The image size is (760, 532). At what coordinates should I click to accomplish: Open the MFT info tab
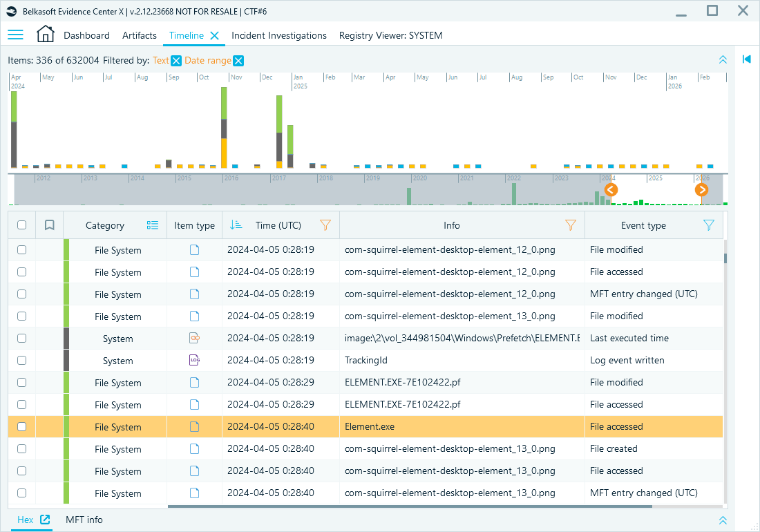84,520
